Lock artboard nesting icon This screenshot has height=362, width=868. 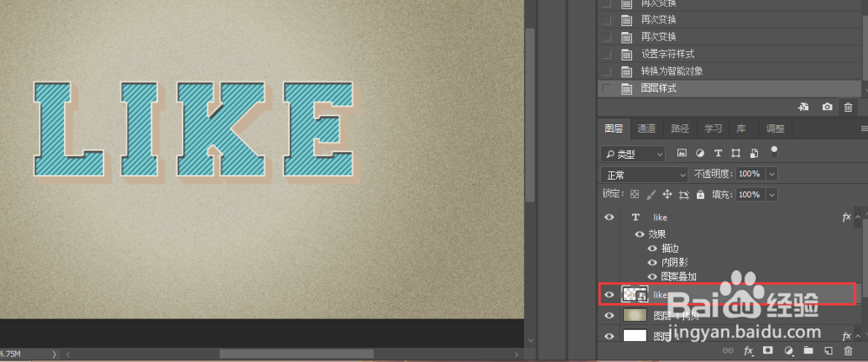pos(684,194)
